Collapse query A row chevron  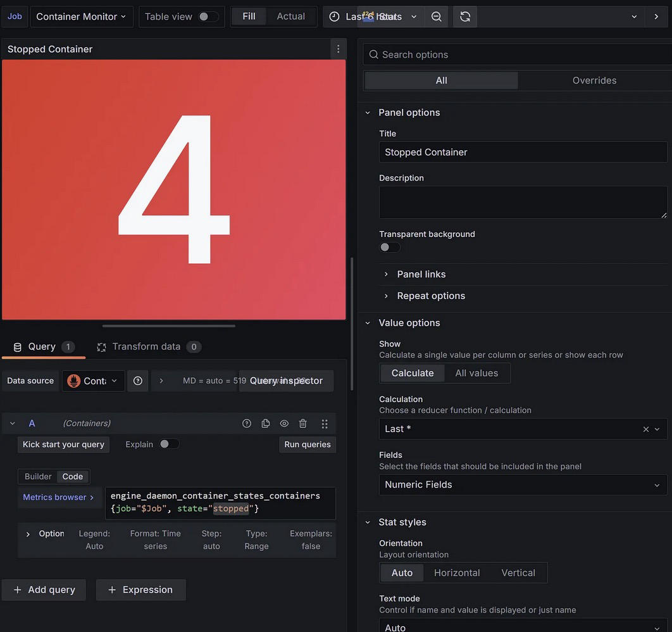13,424
